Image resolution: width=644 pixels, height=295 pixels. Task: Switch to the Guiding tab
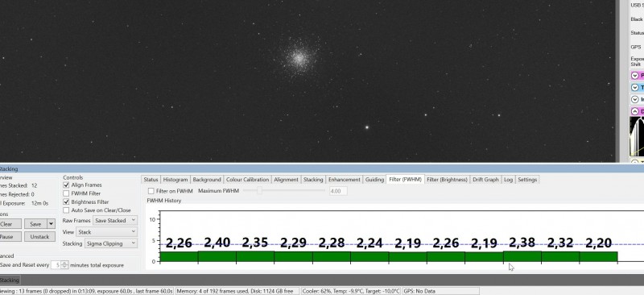[x=374, y=180]
